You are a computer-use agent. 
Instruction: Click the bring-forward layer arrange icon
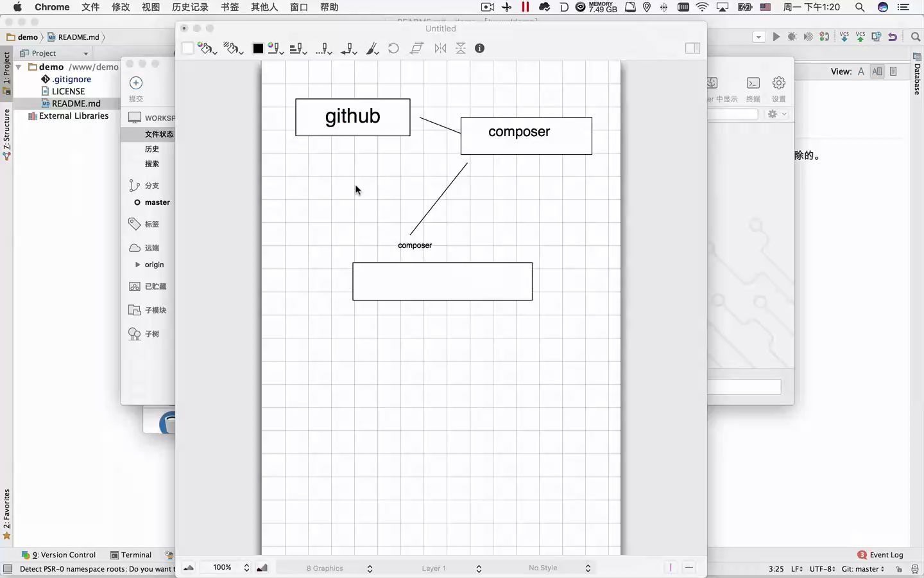click(x=417, y=48)
